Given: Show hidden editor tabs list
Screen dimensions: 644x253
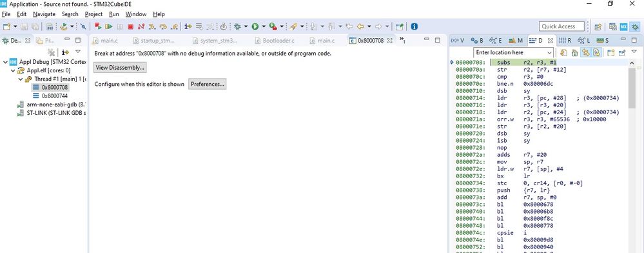Looking at the screenshot, I should tap(402, 40).
